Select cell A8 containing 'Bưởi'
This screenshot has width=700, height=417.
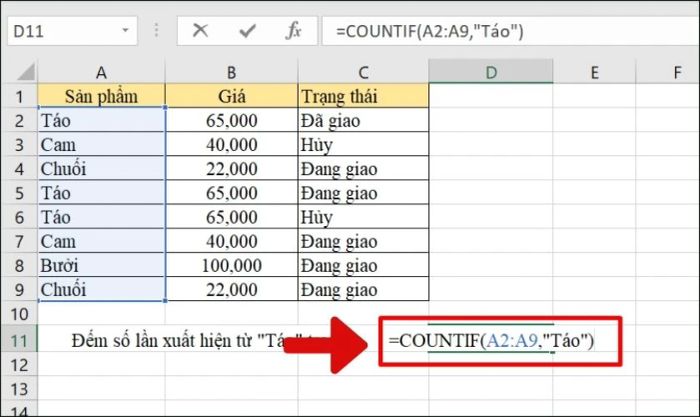[x=101, y=265]
